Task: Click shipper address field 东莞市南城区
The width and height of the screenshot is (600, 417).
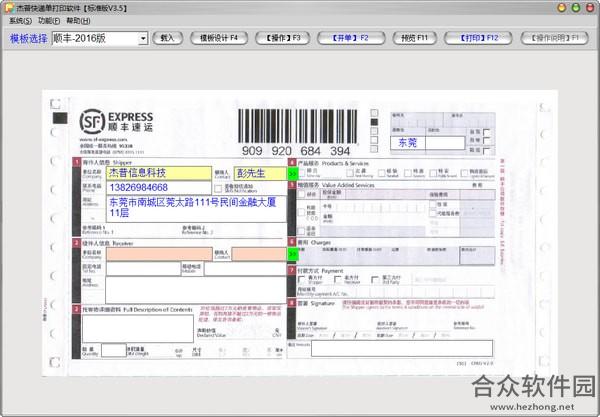Action: pos(196,209)
